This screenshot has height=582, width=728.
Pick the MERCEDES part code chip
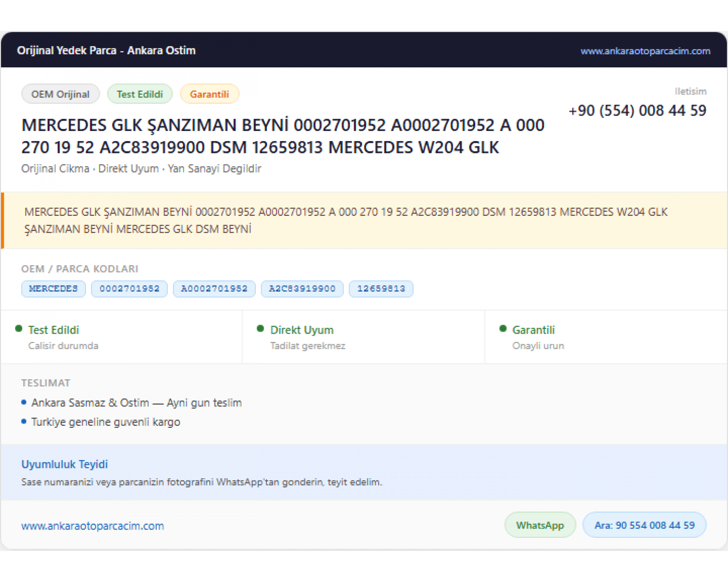53,289
